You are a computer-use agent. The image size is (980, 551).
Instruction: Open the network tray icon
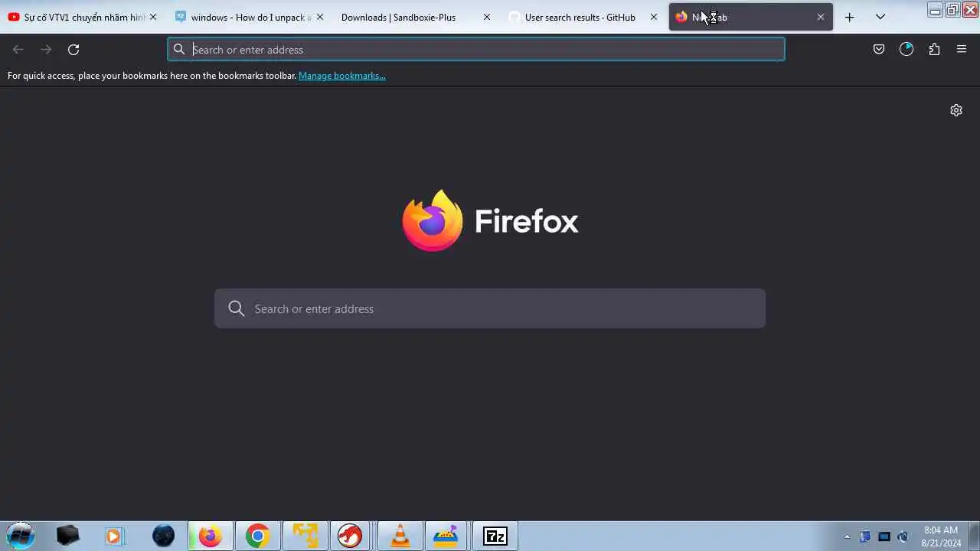(x=884, y=536)
